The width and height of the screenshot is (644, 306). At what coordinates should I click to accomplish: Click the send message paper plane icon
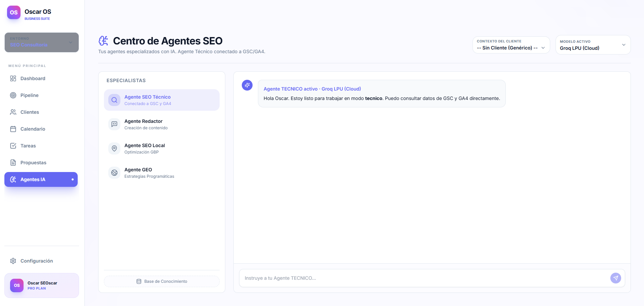(x=615, y=278)
